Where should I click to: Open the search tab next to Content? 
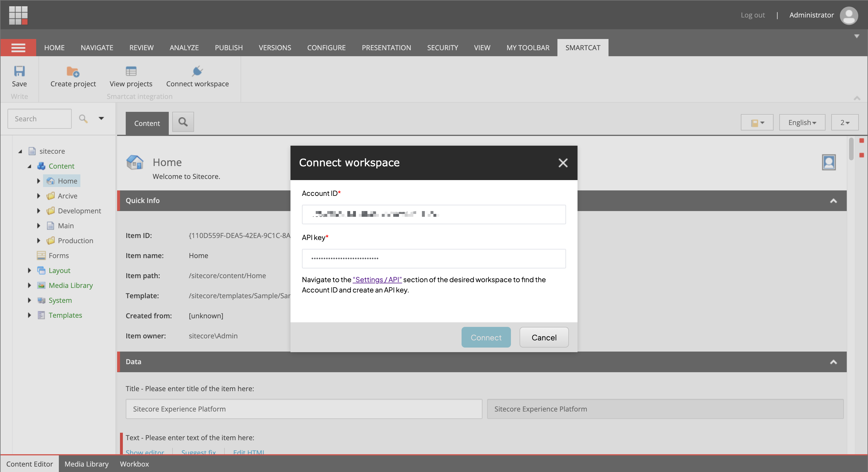(183, 122)
